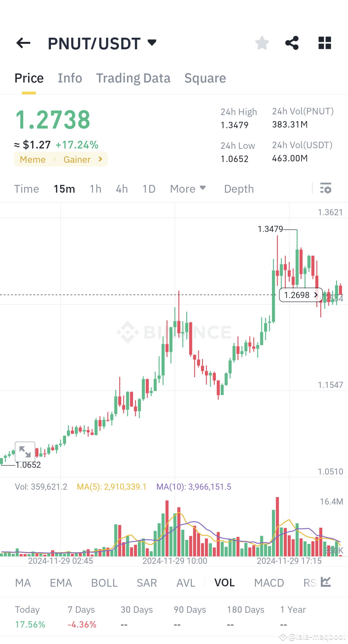The width and height of the screenshot is (348, 644).
Task: Tap the Gainer arrow tag
Action: pos(100,159)
